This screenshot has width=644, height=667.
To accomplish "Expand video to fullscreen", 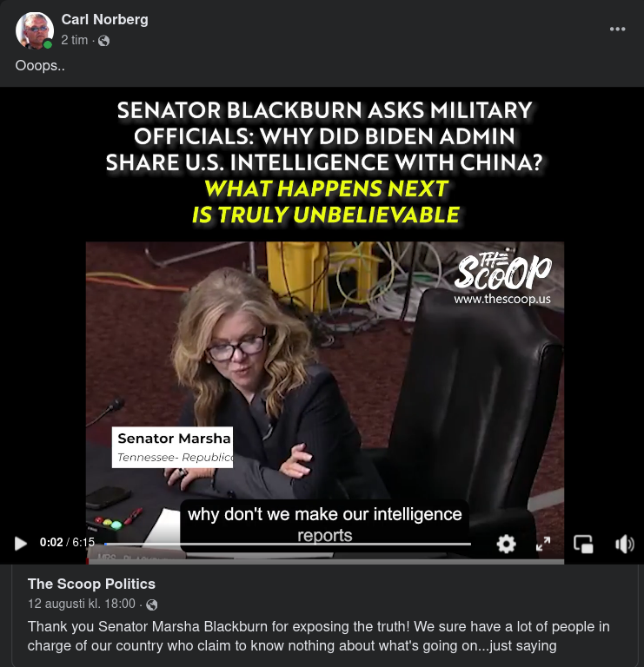I will pos(543,544).
